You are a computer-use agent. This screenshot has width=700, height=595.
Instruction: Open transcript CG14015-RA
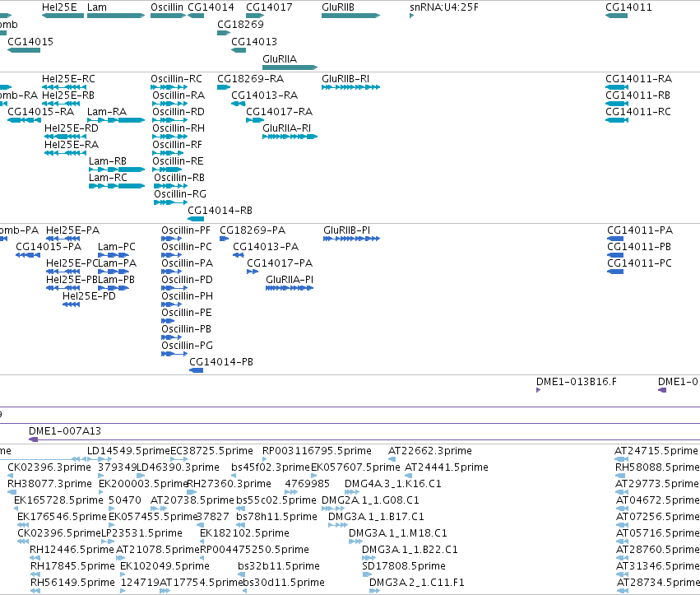click(x=40, y=112)
